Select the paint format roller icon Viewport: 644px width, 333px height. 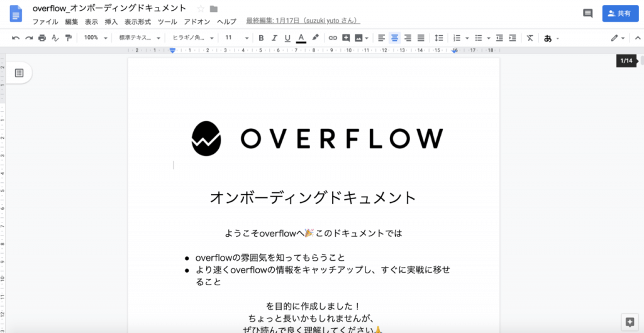(x=68, y=38)
